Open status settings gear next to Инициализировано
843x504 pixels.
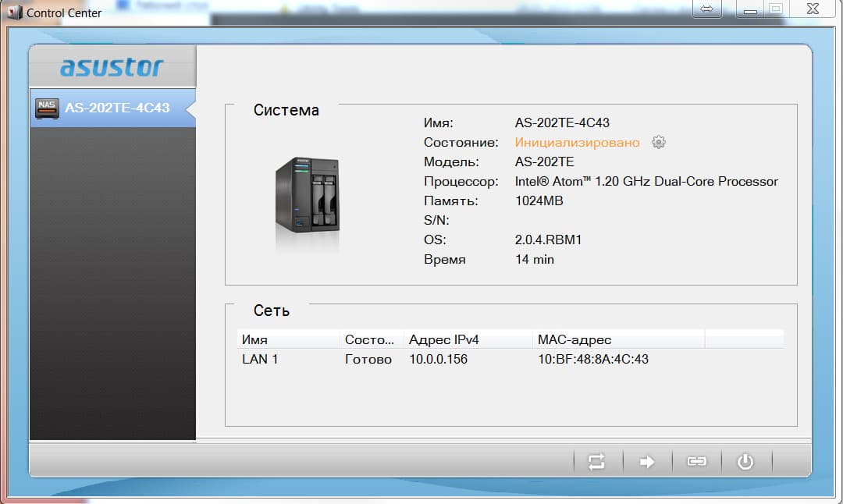(x=659, y=143)
